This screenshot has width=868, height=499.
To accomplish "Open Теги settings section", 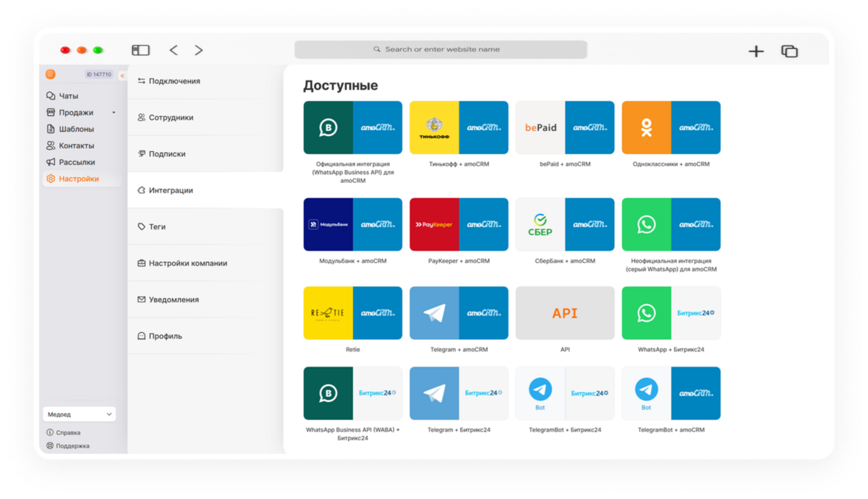I will [x=205, y=226].
